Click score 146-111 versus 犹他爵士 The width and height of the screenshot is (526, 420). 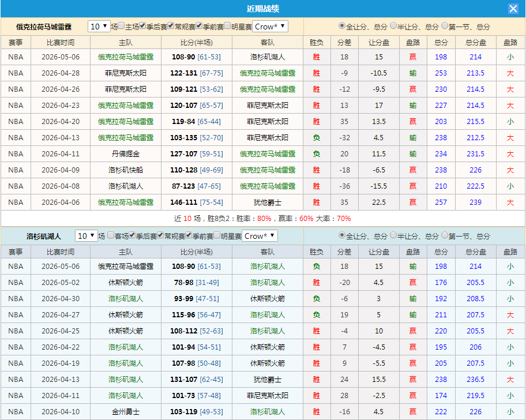click(184, 202)
